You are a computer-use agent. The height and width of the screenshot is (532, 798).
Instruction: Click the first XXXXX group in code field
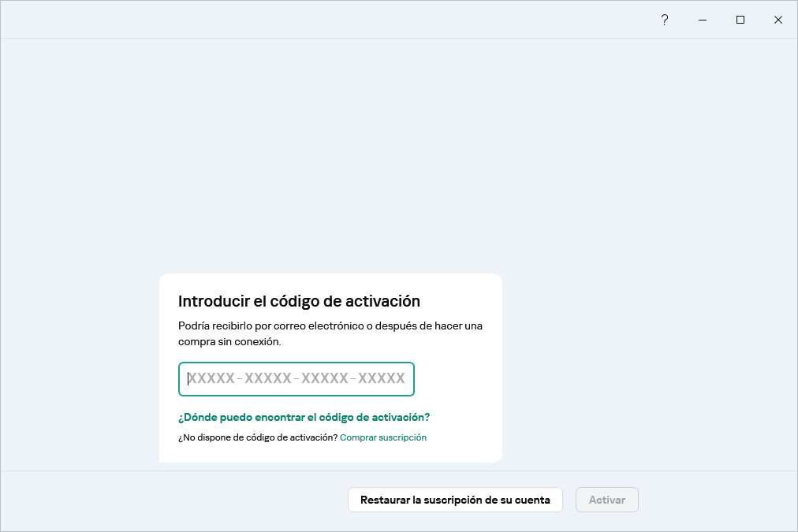211,379
